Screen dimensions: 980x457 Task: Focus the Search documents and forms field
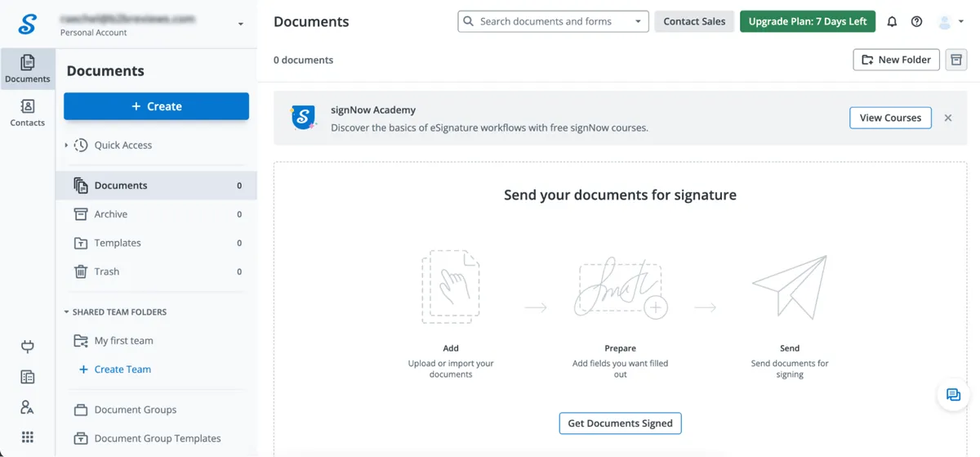(x=553, y=21)
